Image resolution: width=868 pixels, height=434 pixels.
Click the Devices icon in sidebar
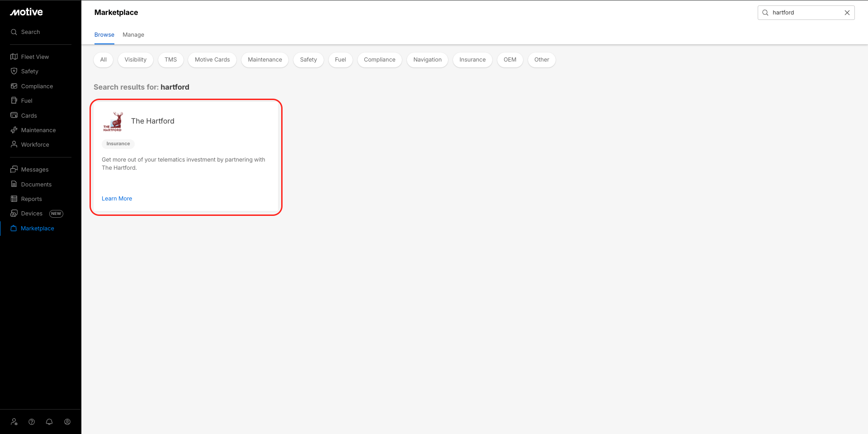[14, 213]
